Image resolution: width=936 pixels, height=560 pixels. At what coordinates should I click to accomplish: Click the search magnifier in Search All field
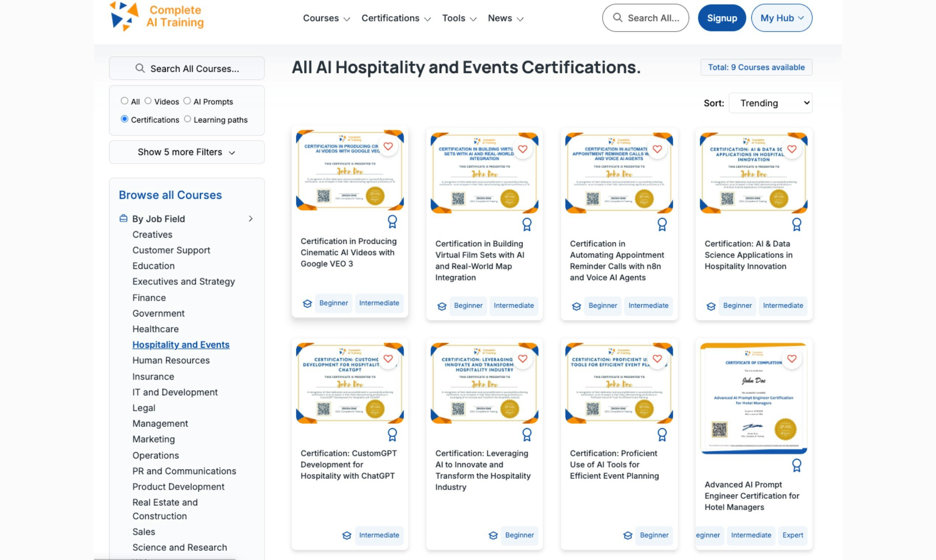pos(618,18)
